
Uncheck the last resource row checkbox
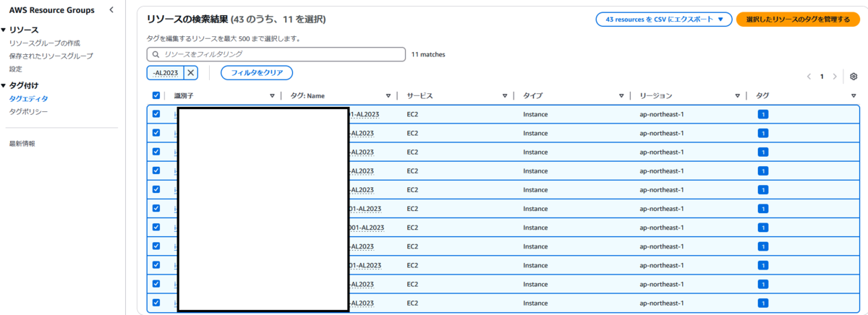tap(156, 302)
